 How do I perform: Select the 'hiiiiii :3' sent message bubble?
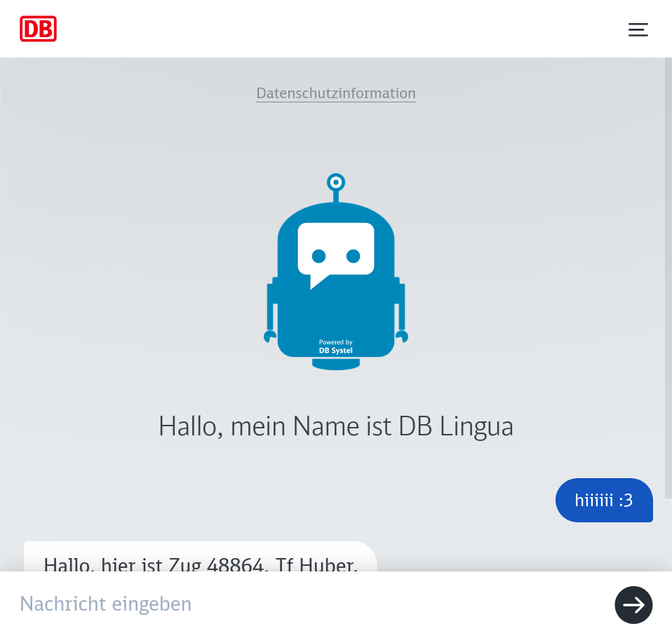point(604,500)
